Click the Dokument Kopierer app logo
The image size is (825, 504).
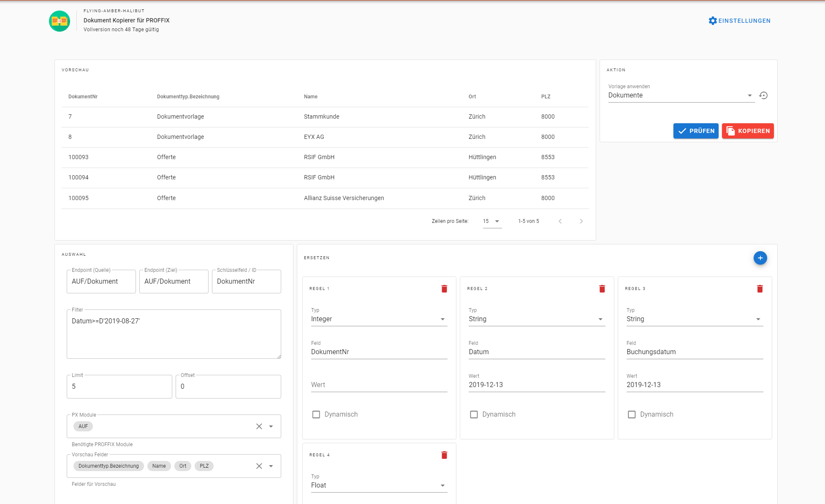60,21
